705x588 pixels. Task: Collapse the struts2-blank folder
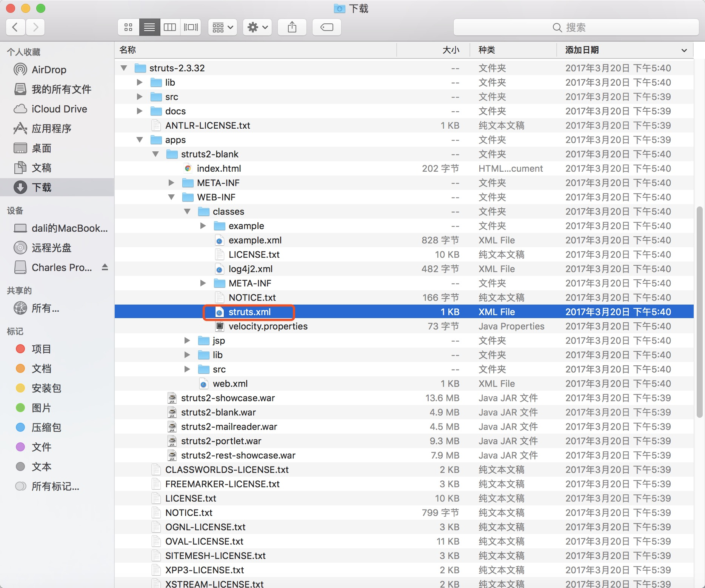pyautogui.click(x=155, y=154)
